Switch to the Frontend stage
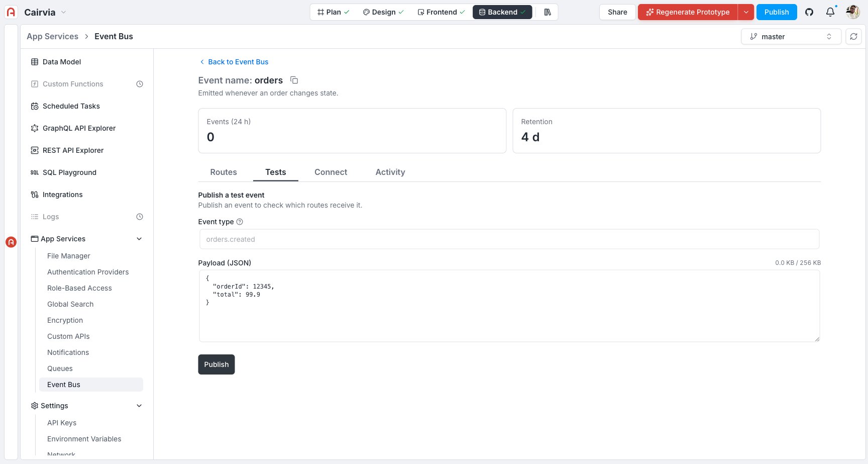Image resolution: width=868 pixels, height=464 pixels. click(441, 12)
